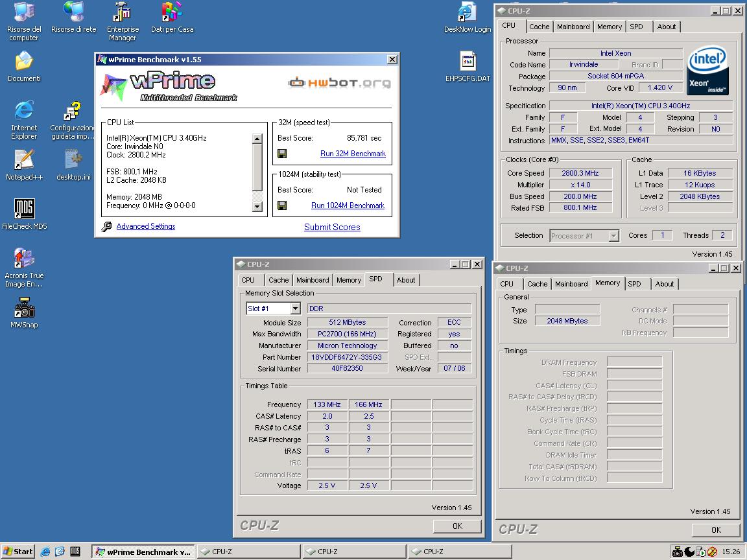The width and height of the screenshot is (747, 560).
Task: Click the Level 2 2048 KBytes cache field
Action: click(x=700, y=196)
